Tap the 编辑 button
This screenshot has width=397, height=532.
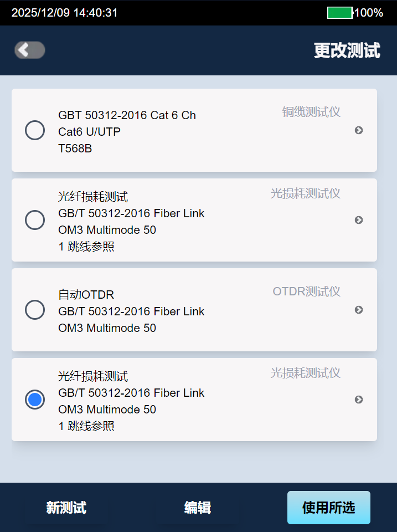pyautogui.click(x=198, y=508)
